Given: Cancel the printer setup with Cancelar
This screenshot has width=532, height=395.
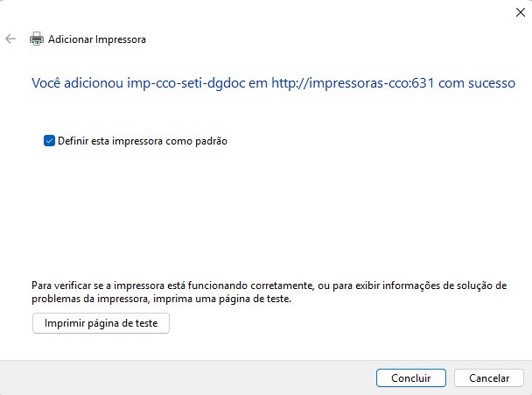Looking at the screenshot, I should click(x=489, y=378).
